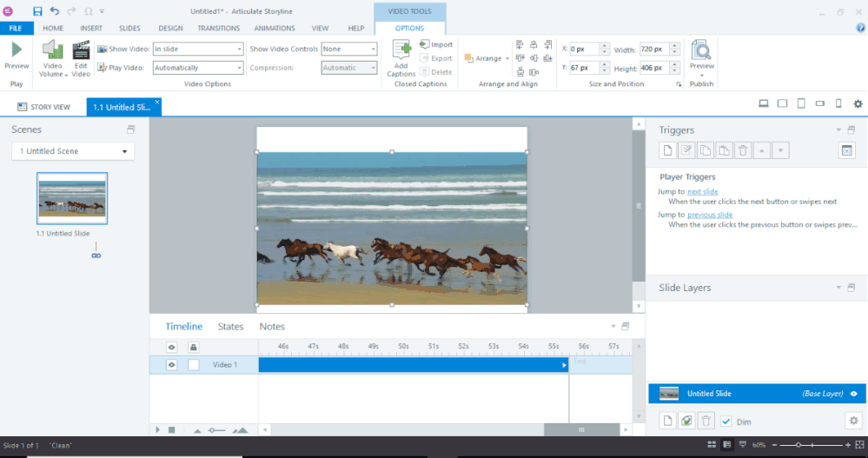Duplicate the selected slide layer
This screenshot has height=458, width=868.
[686, 421]
